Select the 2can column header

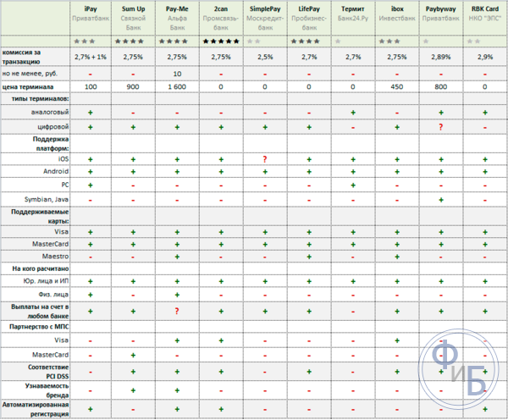221,8
